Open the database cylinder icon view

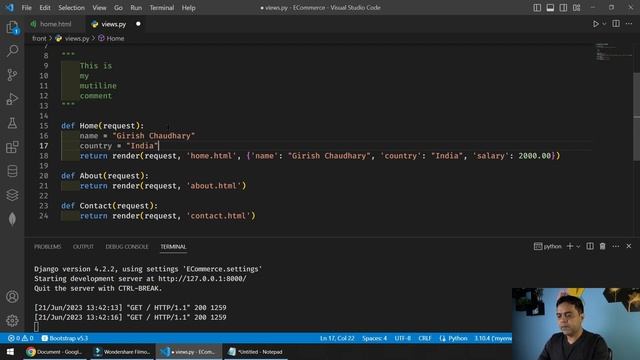[x=12, y=171]
